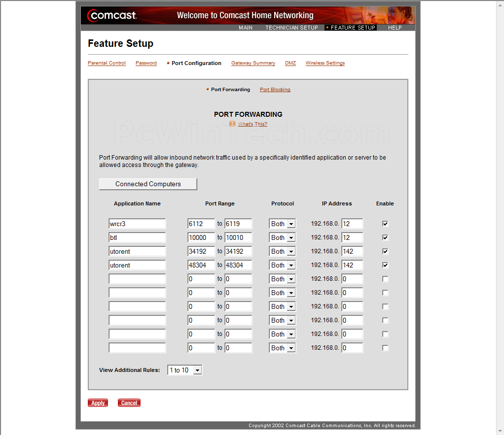Switch to the Port Blocking link
Image resolution: width=504 pixels, height=435 pixels.
pyautogui.click(x=275, y=90)
